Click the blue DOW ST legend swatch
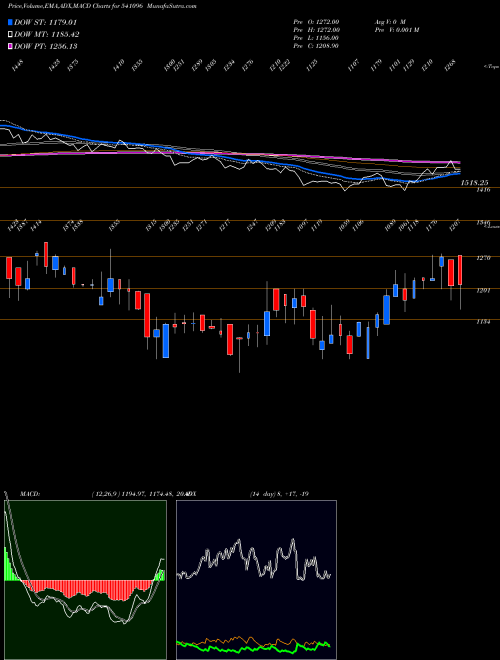The width and height of the screenshot is (500, 660). (x=10, y=22)
